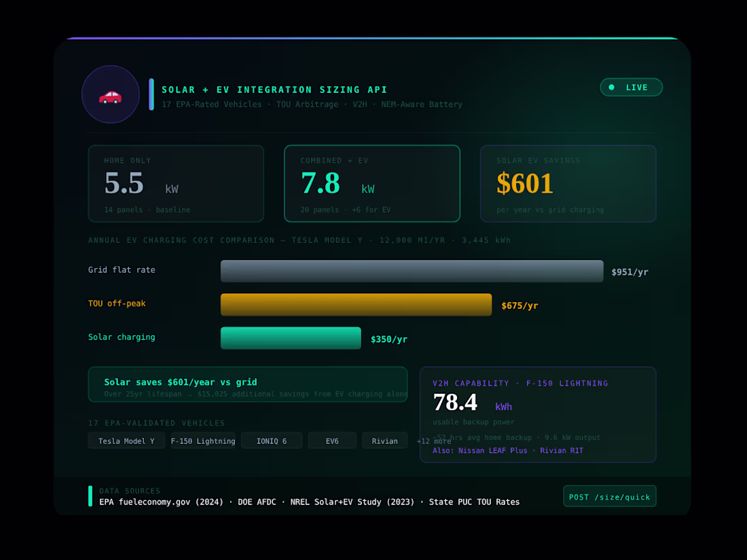Click the +12 more vehicles link

(x=433, y=441)
